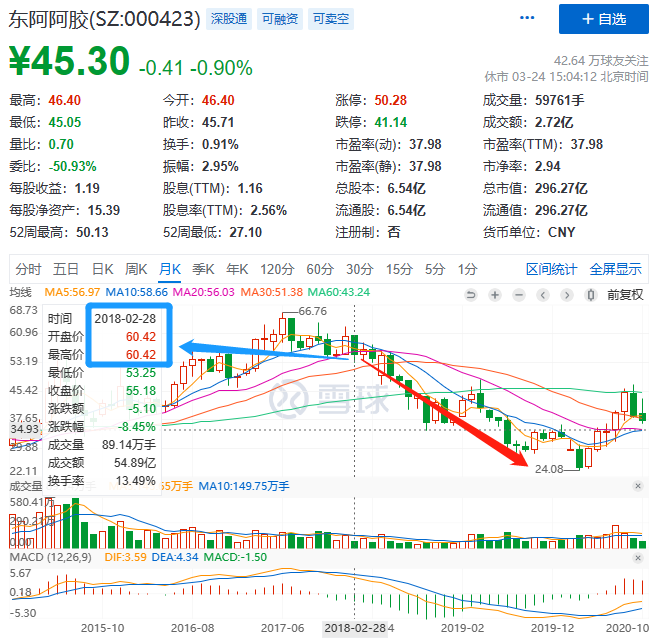Click the 2019-02 label on time axis
The width and height of the screenshot is (659, 643).
pyautogui.click(x=462, y=628)
